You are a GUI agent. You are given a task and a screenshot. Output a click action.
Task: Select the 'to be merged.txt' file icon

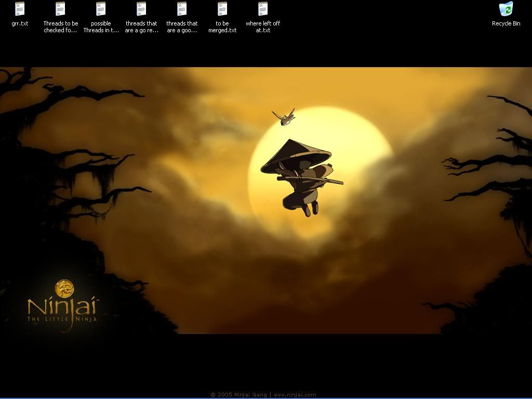click(222, 9)
